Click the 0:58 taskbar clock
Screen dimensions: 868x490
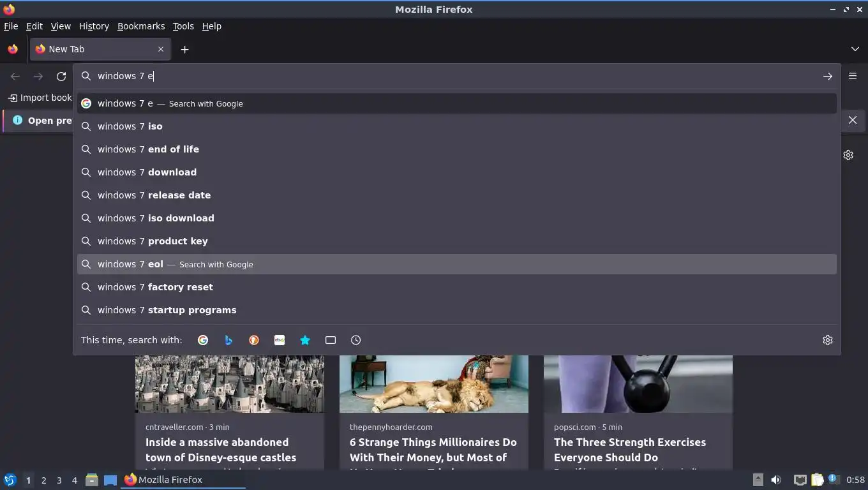pyautogui.click(x=855, y=480)
